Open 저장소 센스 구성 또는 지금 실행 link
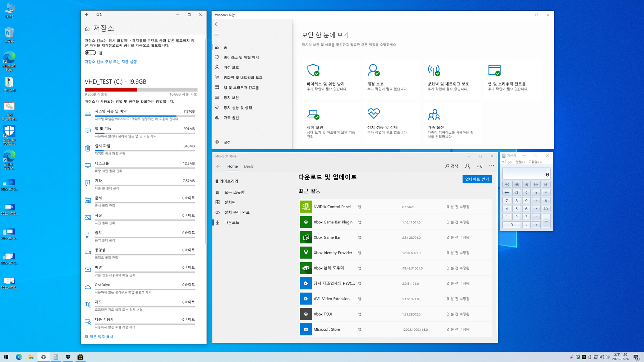The image size is (644, 362). pos(111,62)
